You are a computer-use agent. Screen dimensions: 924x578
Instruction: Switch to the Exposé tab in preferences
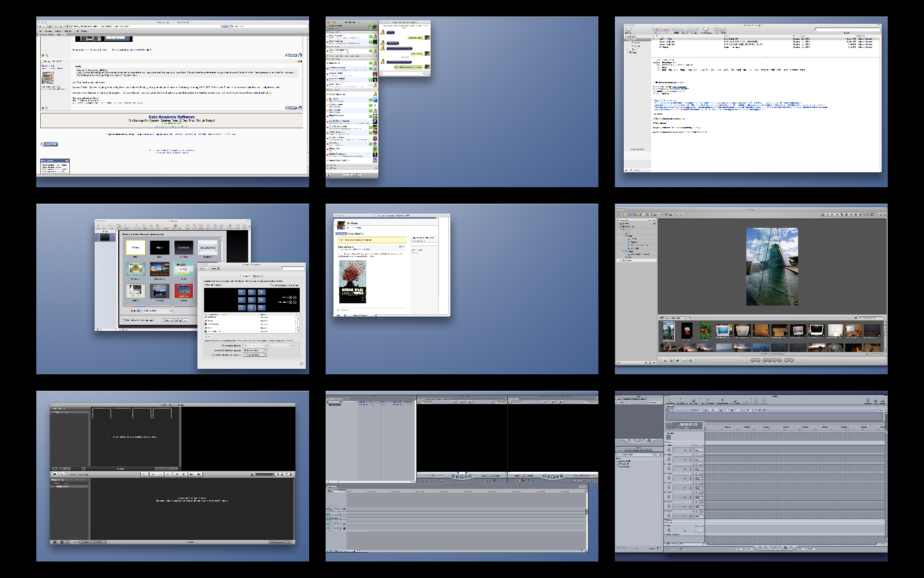tap(246, 276)
